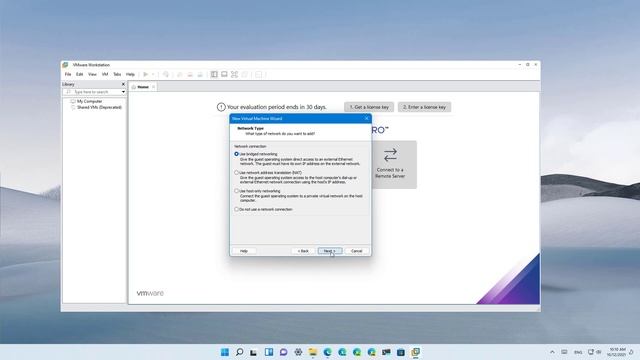This screenshot has height=360, width=640.
Task: Open Task View on the taskbar
Action: 254,352
